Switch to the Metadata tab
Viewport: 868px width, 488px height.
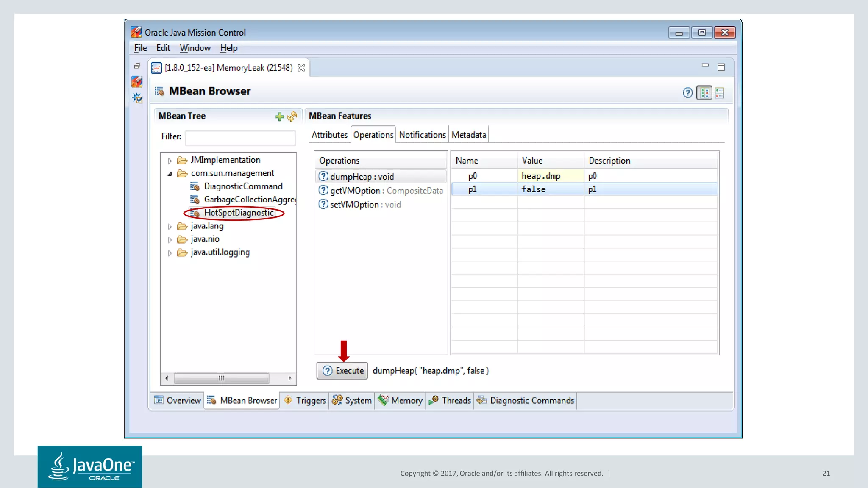[x=469, y=135]
